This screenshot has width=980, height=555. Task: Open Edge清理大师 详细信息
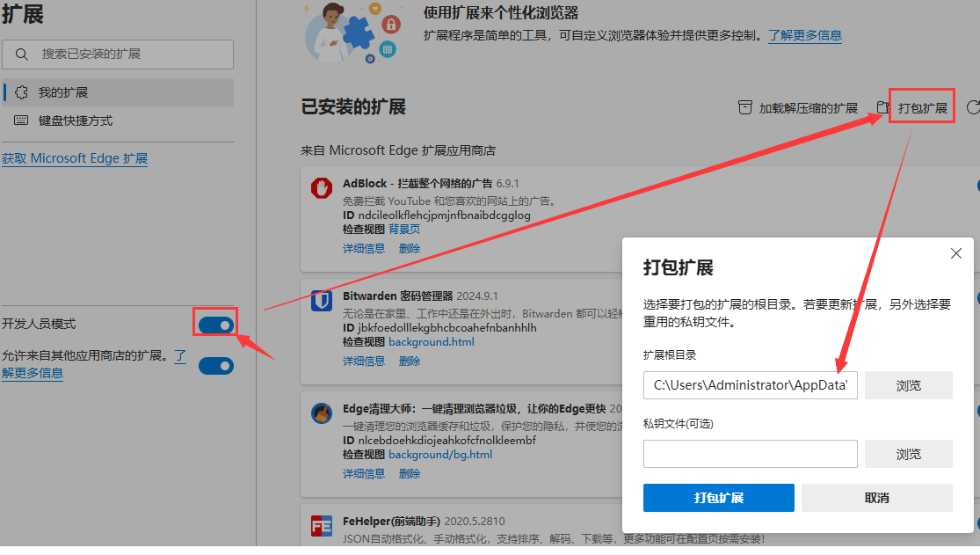(364, 474)
